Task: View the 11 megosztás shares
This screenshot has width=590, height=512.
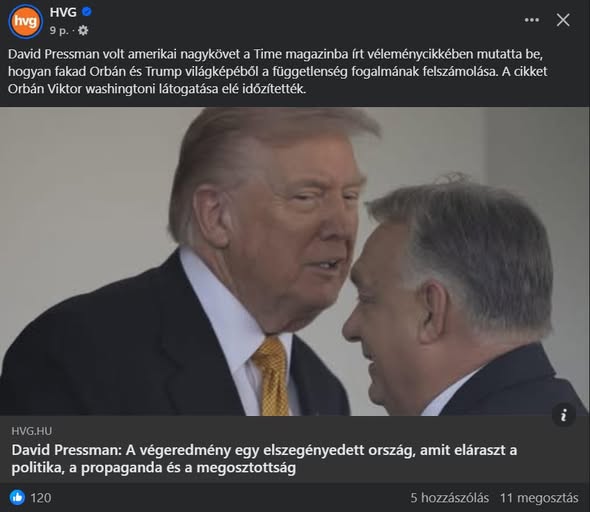Action: [x=539, y=498]
